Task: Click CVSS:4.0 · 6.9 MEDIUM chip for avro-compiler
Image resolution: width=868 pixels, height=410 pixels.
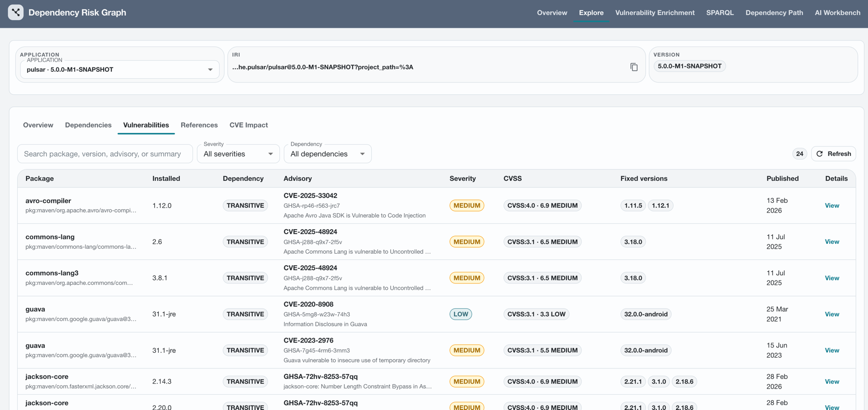Action: click(542, 206)
